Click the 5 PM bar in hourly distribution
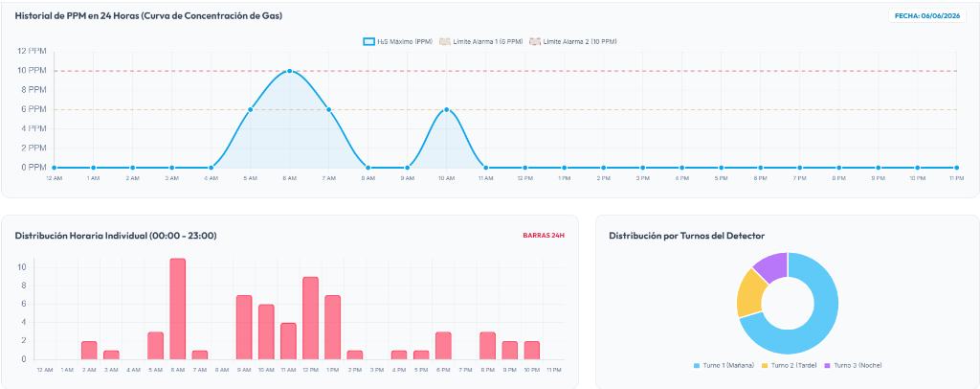This screenshot has height=389, width=980. tap(421, 355)
